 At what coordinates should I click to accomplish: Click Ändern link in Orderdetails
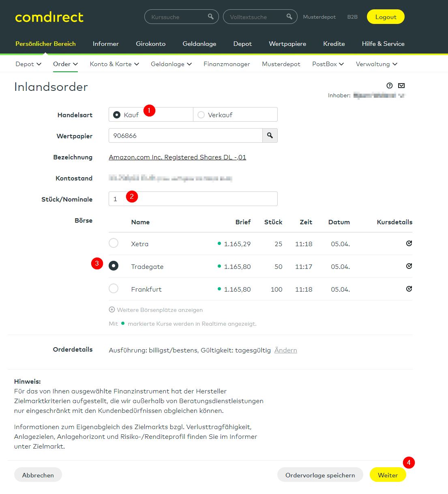(x=285, y=350)
